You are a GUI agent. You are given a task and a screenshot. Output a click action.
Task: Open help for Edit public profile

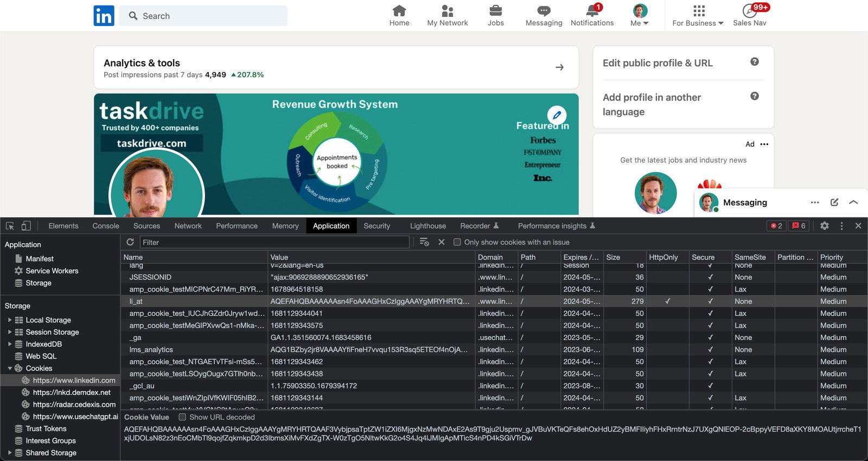(754, 62)
